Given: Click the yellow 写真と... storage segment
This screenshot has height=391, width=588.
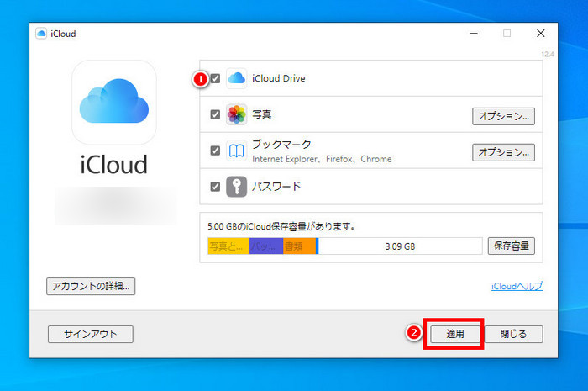Looking at the screenshot, I should point(228,246).
